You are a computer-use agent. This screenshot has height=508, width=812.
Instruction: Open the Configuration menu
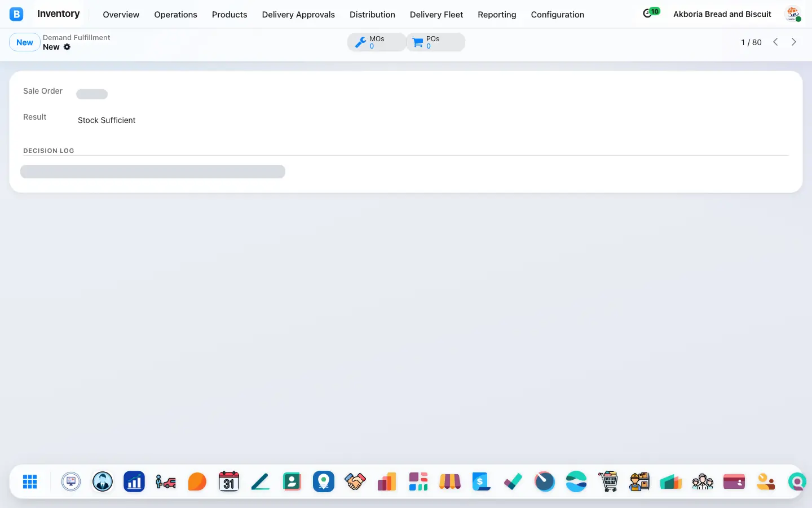click(x=558, y=15)
